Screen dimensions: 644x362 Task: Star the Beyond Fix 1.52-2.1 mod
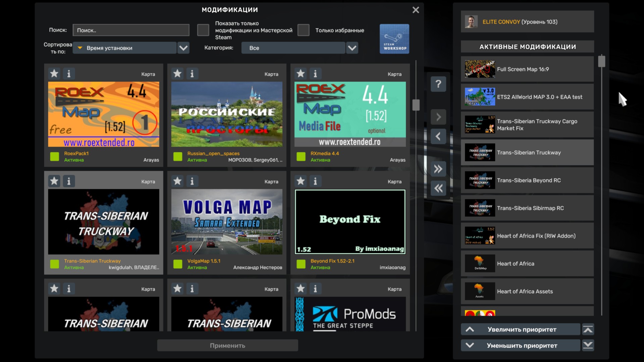pos(300,181)
